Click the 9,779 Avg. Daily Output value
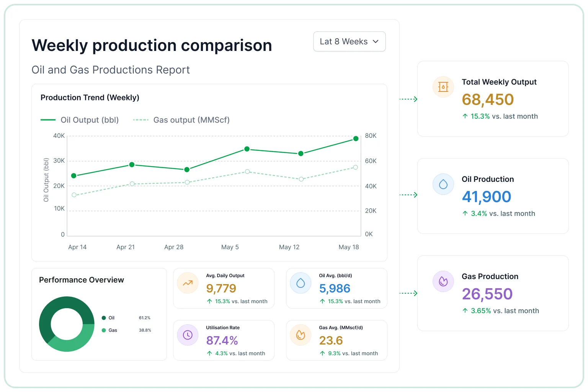This screenshot has width=588, height=392. pos(221,288)
